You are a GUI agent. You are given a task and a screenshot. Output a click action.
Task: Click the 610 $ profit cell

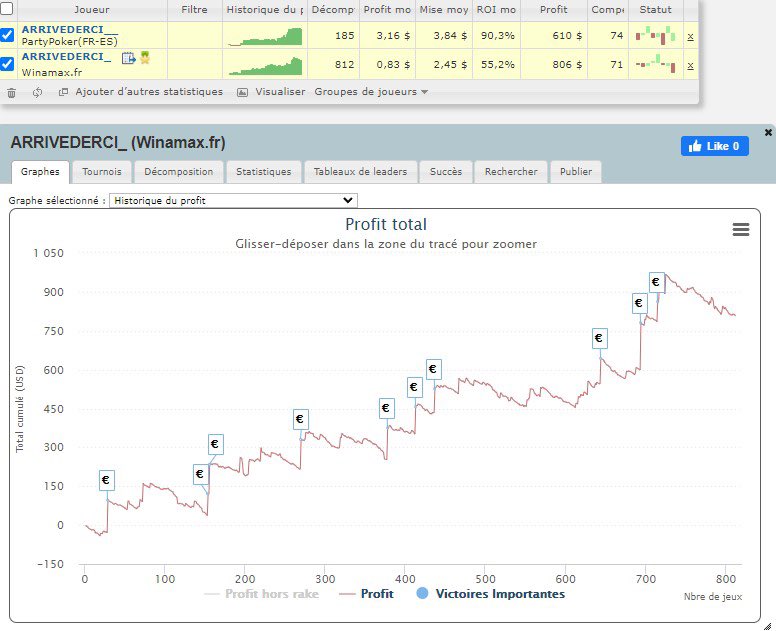(553, 36)
